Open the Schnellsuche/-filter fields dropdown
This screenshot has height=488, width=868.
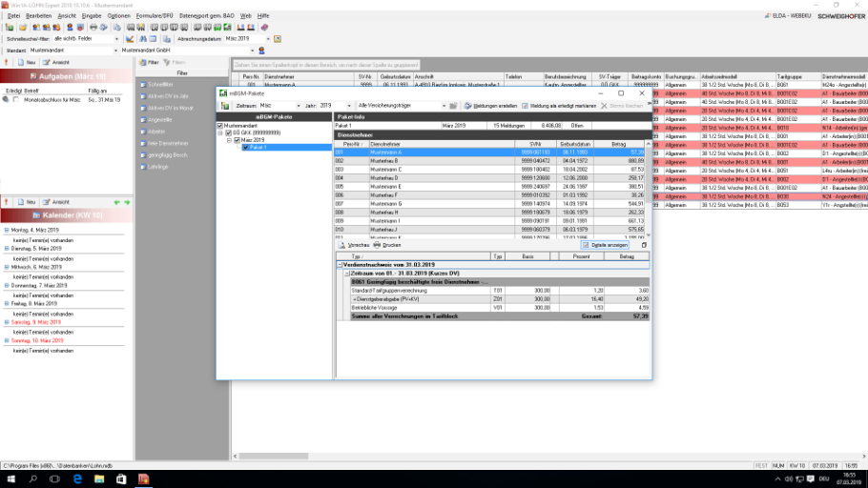[116, 39]
